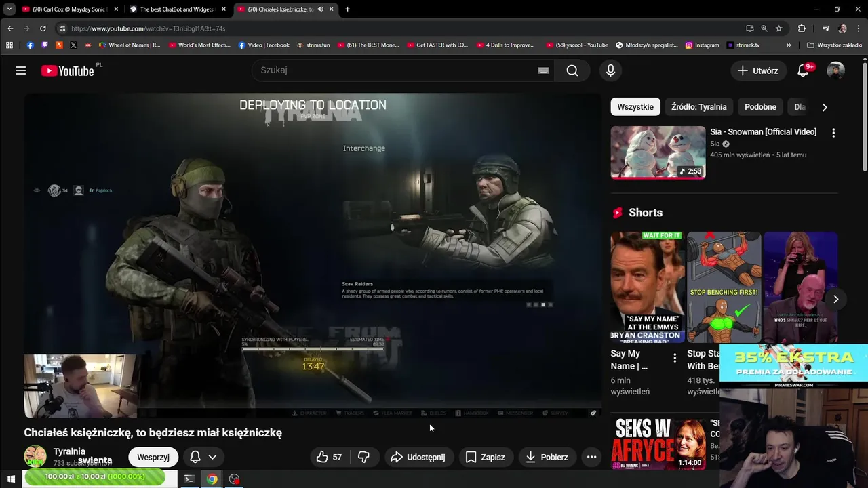This screenshot has height=488, width=868.
Task: Select the Wszystkie filter chip
Action: pyautogui.click(x=635, y=106)
